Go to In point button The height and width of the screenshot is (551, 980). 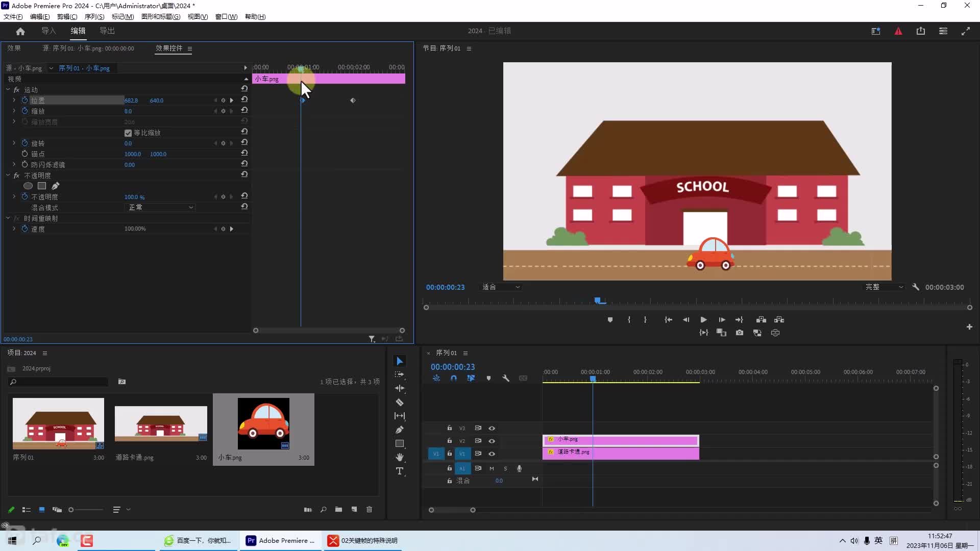(x=668, y=320)
